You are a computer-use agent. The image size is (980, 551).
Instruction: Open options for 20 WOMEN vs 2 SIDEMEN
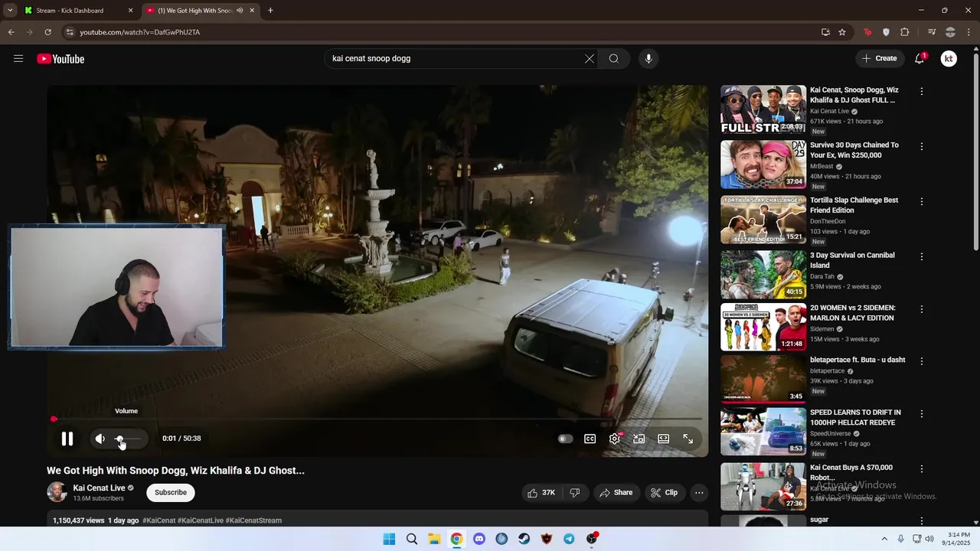pos(922,309)
